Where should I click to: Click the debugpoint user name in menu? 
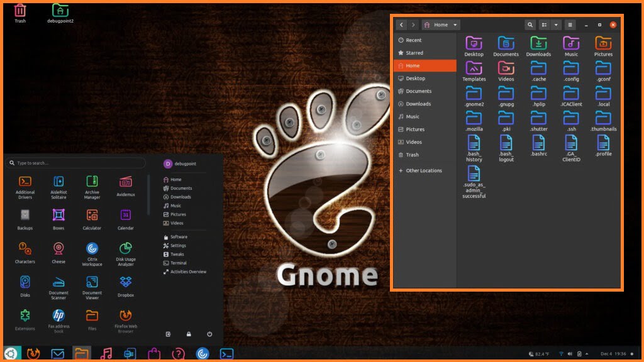pyautogui.click(x=186, y=163)
